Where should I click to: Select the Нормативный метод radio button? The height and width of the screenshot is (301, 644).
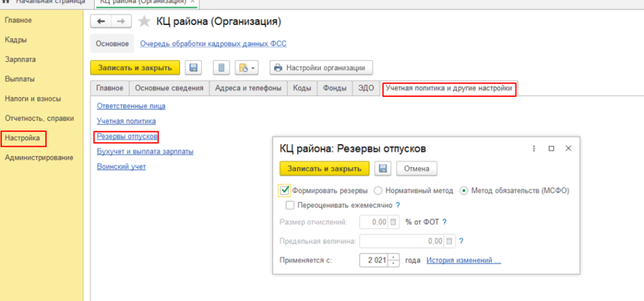379,190
